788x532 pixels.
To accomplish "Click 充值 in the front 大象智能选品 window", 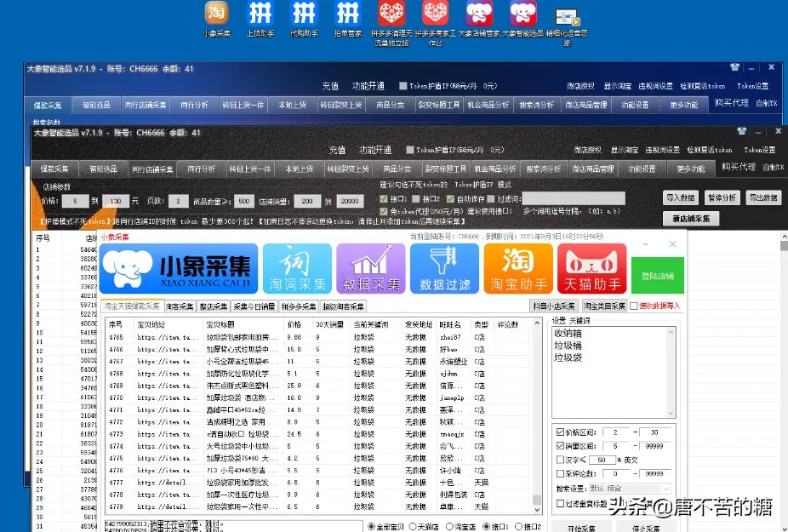I will coord(337,150).
